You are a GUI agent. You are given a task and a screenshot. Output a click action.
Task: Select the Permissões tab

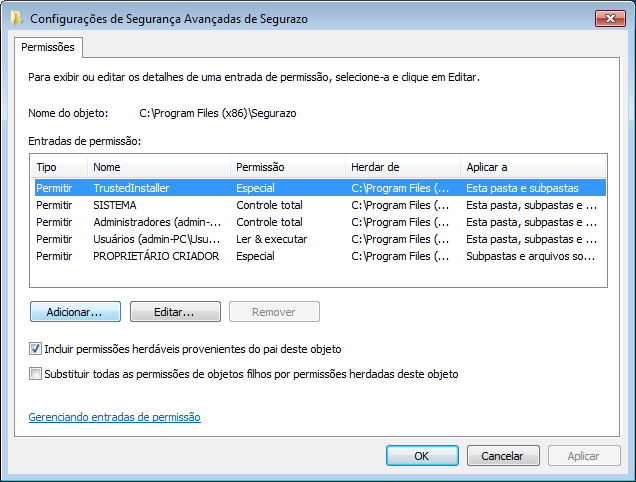(x=48, y=47)
